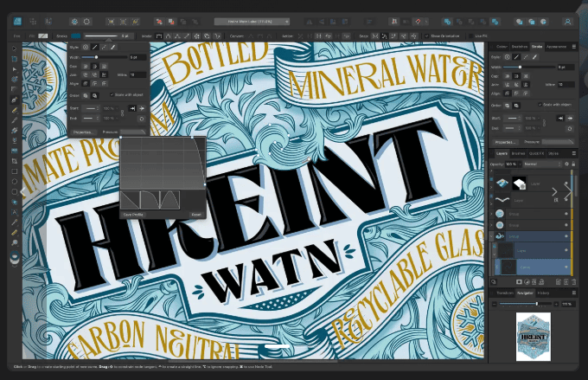Viewport: 588px width, 380px height.
Task: Toggle the layer lock icon
Action: coord(573,164)
